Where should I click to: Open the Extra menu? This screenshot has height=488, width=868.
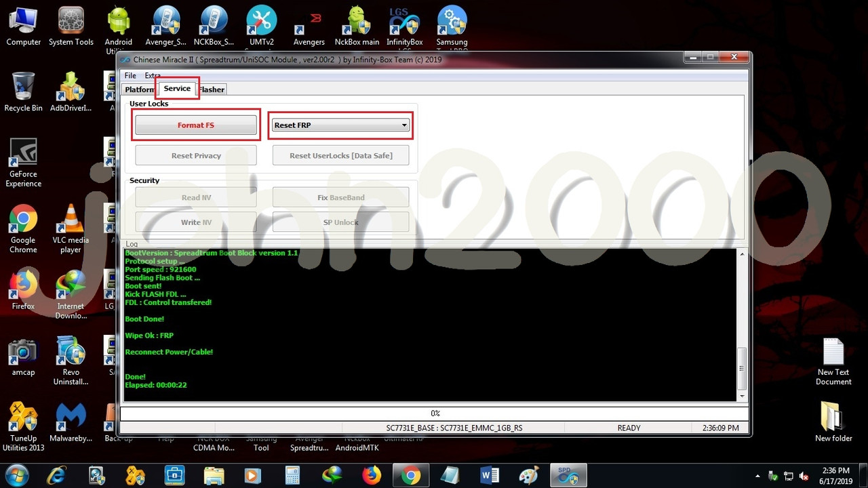click(153, 76)
